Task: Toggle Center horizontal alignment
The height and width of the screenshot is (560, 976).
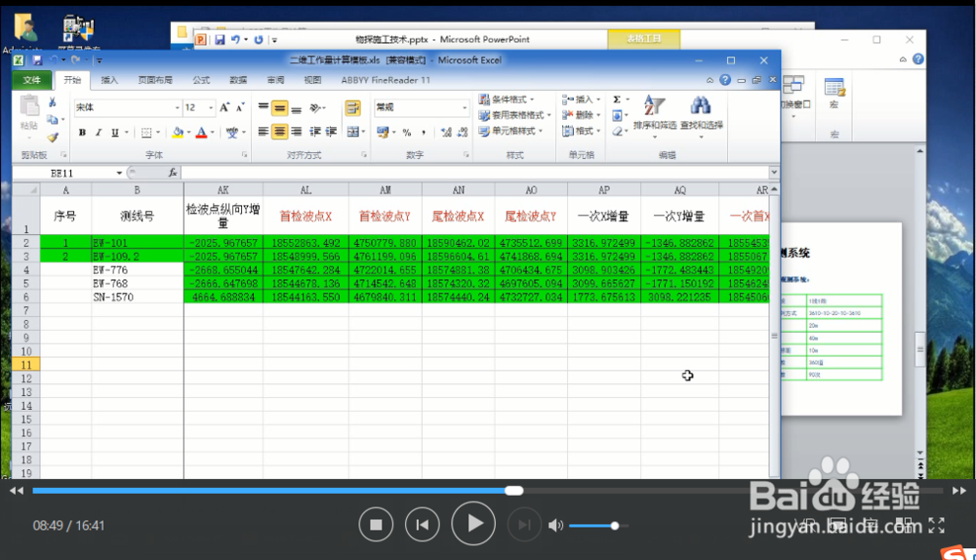Action: coord(279,132)
